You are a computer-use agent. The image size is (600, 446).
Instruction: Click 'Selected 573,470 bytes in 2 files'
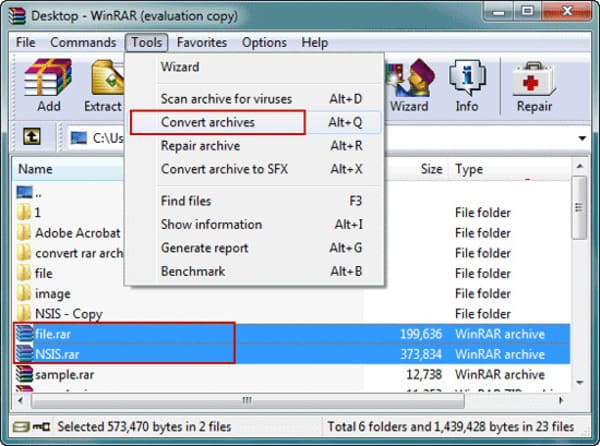point(144,426)
